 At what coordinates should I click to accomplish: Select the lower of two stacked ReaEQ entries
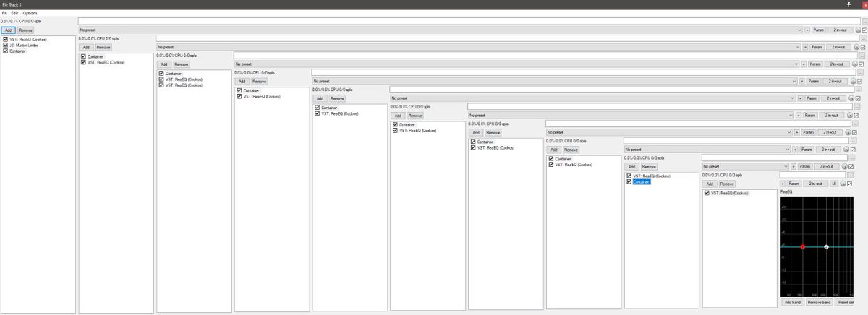pos(184,85)
